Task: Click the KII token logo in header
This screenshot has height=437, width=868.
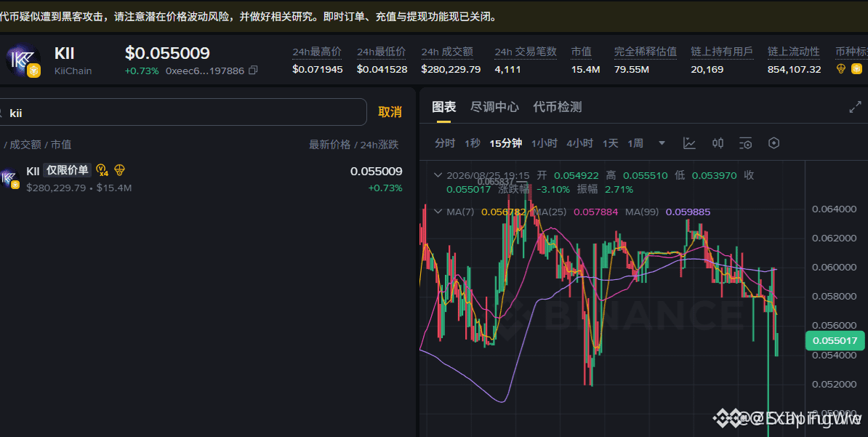Action: [23, 60]
